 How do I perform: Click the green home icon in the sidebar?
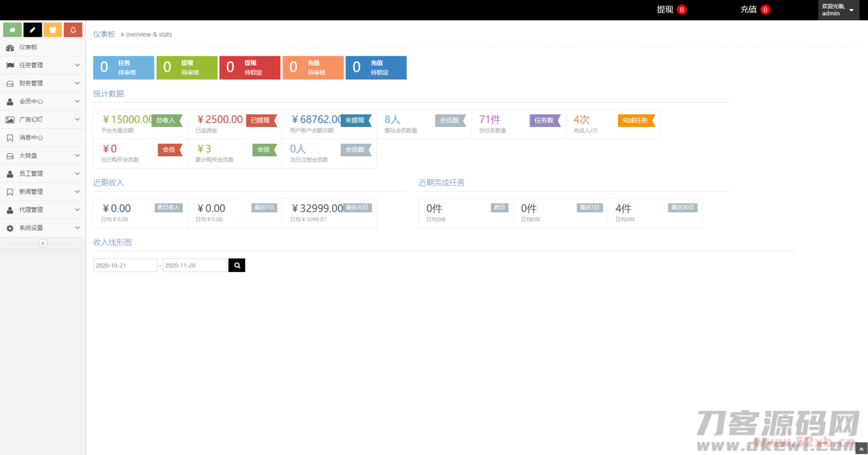pos(12,29)
